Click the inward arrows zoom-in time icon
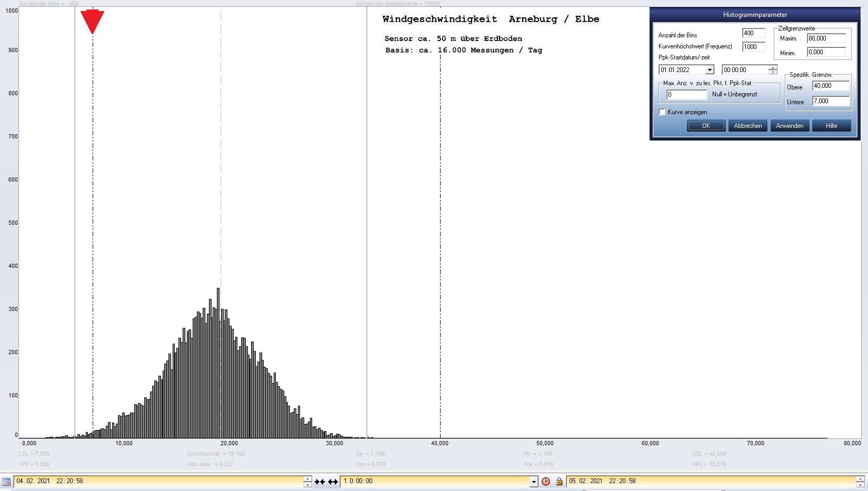This screenshot has height=491, width=868. click(320, 482)
